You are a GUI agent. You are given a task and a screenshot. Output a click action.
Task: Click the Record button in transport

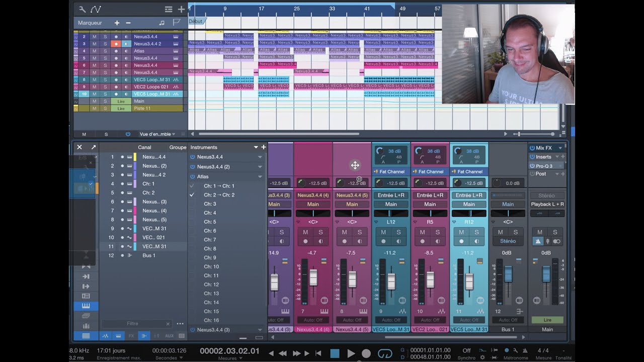coord(366,353)
